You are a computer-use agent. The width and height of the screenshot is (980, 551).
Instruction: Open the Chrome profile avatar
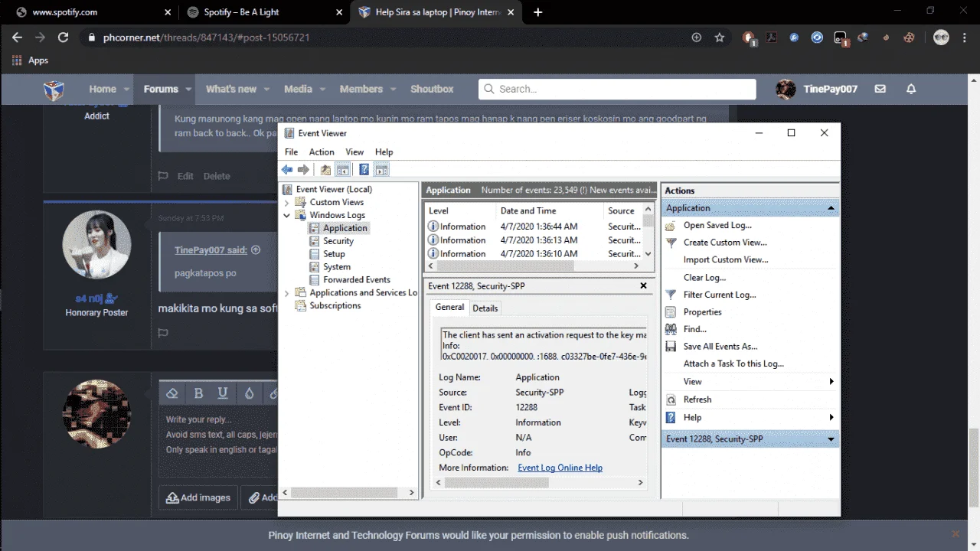point(942,37)
